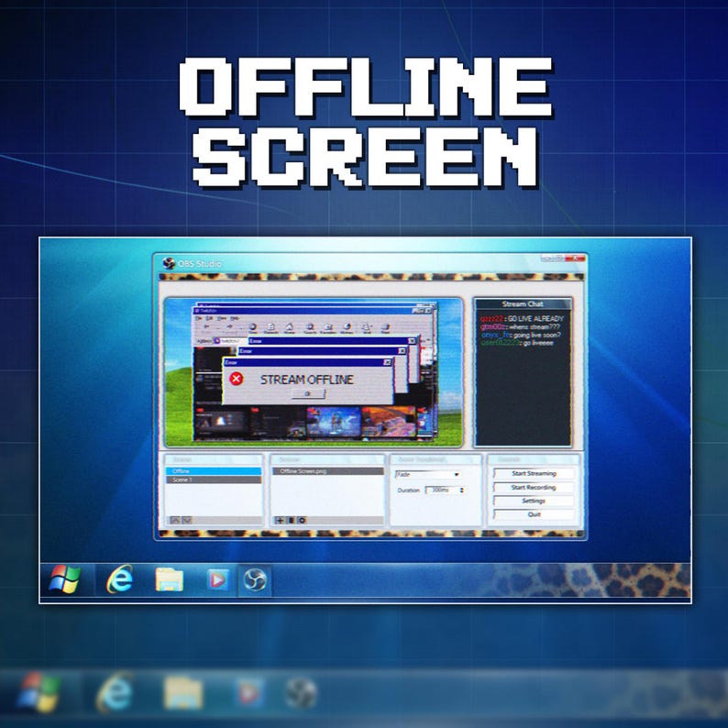The height and width of the screenshot is (728, 728).
Task: Select the Scene 1 entry
Action: 214,480
